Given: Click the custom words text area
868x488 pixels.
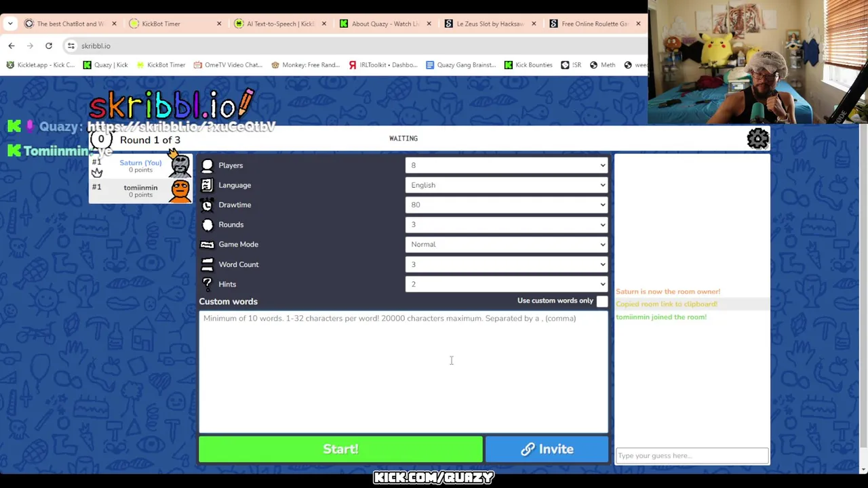Looking at the screenshot, I should [403, 371].
